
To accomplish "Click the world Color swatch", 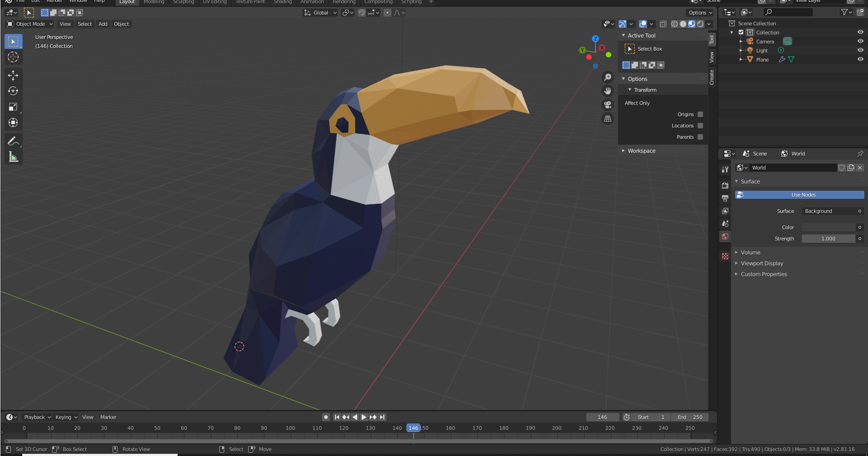I will 829,227.
